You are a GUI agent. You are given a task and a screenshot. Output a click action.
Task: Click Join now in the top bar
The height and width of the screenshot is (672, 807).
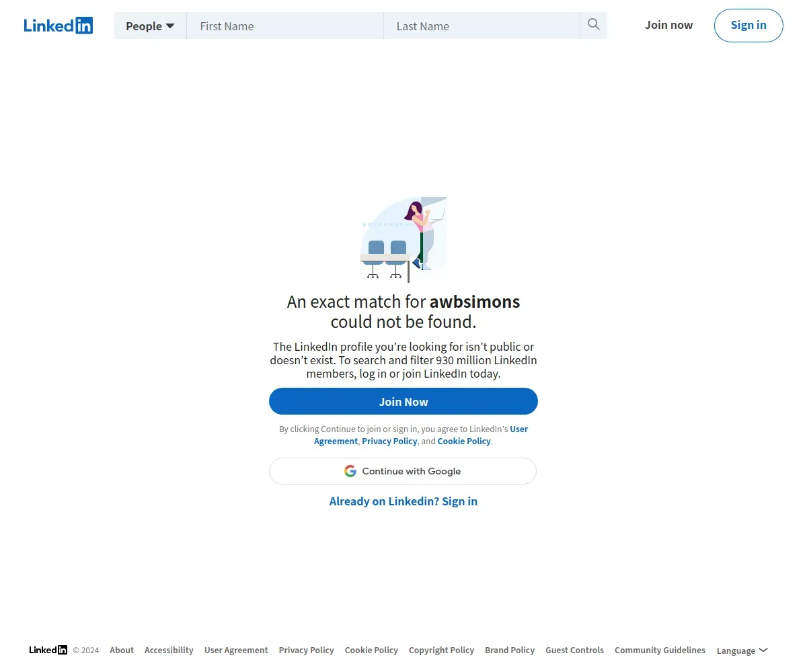click(x=668, y=25)
